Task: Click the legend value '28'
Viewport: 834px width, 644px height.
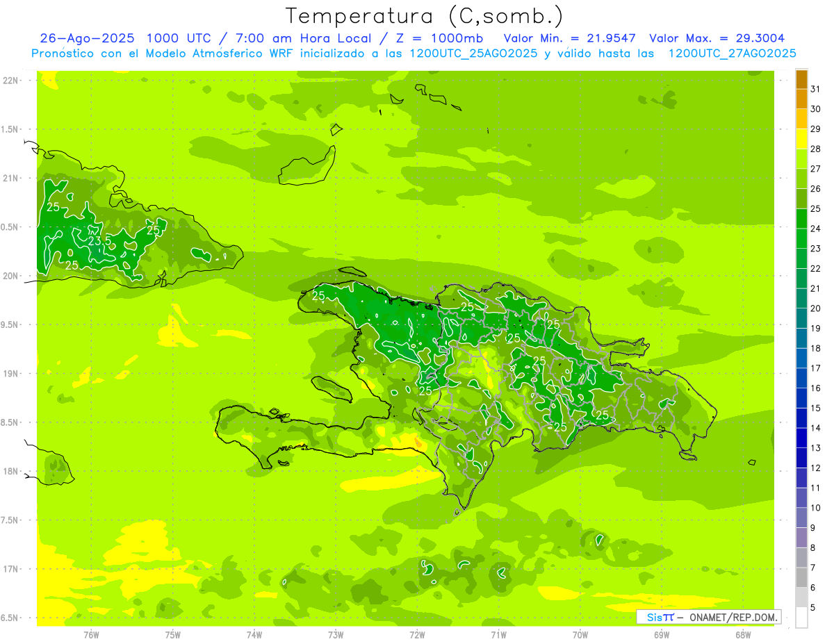Action: tap(815, 149)
